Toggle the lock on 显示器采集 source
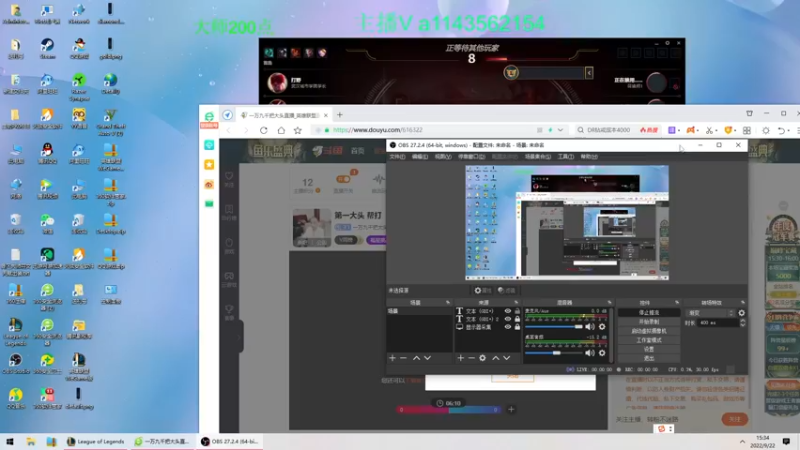This screenshot has width=800, height=450. click(517, 327)
